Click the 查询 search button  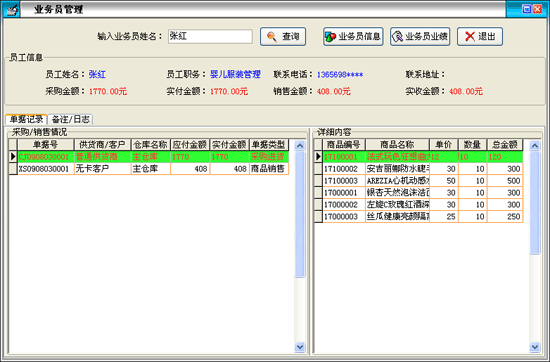click(x=283, y=36)
